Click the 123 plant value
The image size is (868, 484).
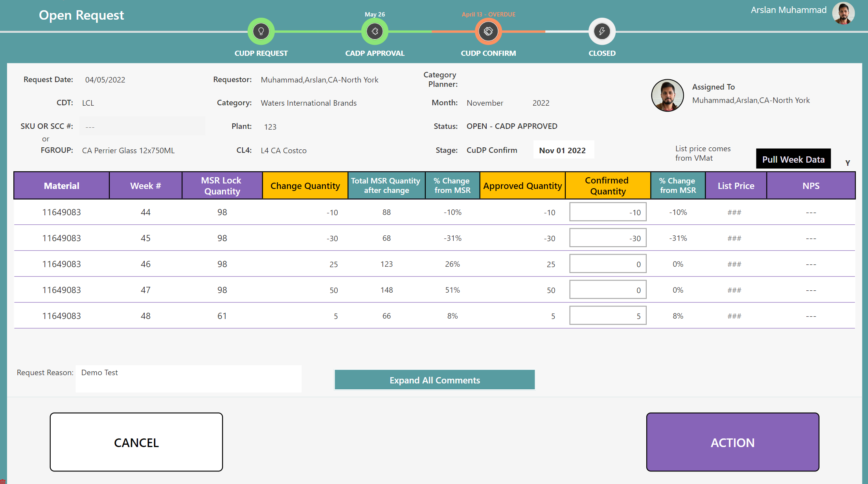270,127
